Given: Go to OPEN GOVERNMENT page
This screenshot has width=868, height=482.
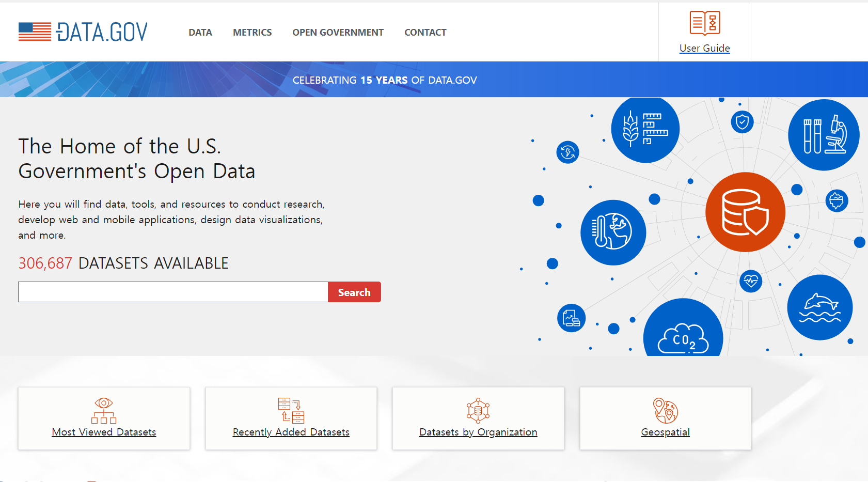Looking at the screenshot, I should pos(338,33).
